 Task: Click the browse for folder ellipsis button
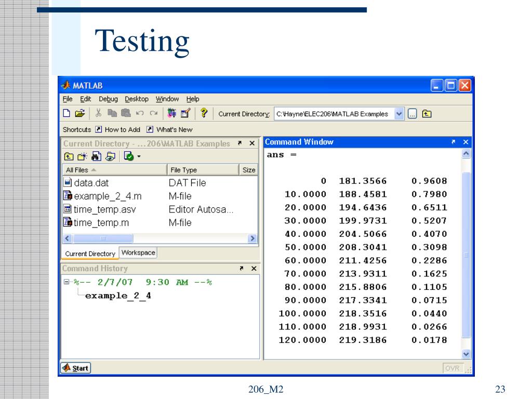[412, 114]
